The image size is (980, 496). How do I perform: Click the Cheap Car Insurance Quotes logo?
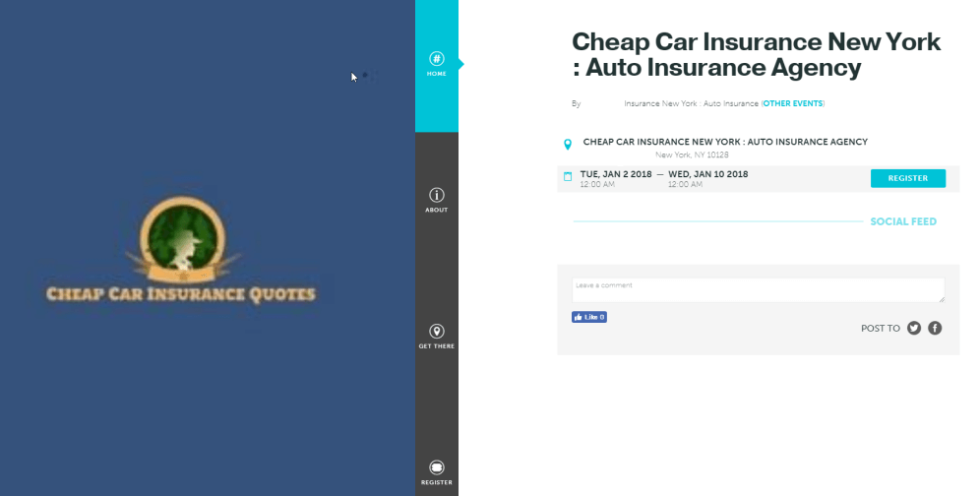(x=181, y=250)
